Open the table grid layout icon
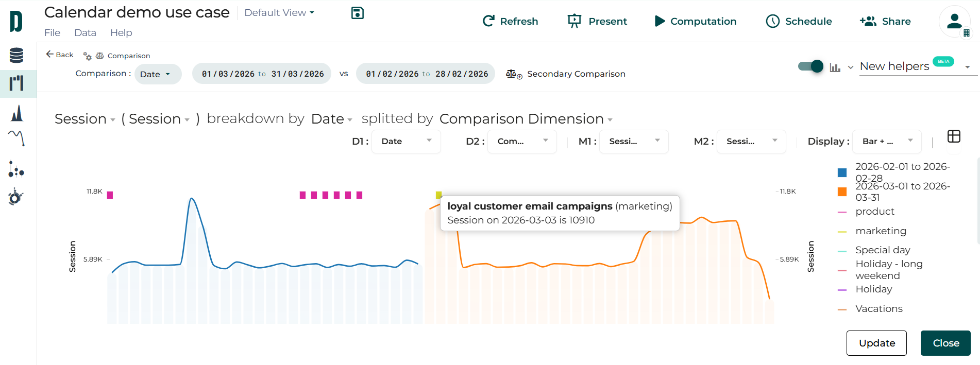 [x=954, y=136]
